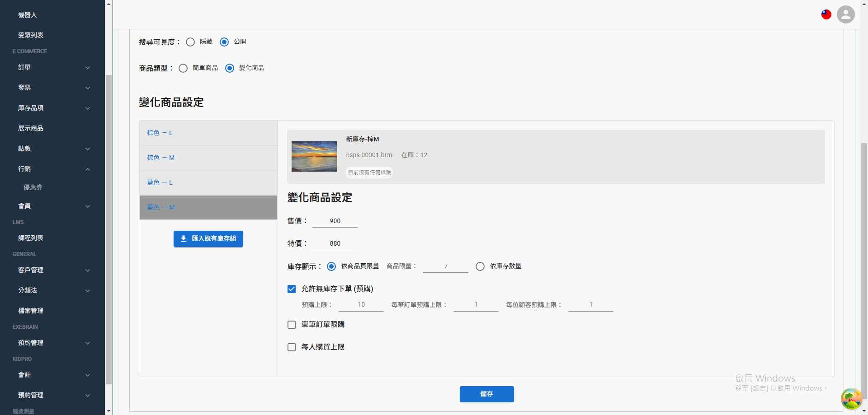Click the 每筆訂單預購上限 input field
This screenshot has height=415, width=868.
tap(476, 305)
